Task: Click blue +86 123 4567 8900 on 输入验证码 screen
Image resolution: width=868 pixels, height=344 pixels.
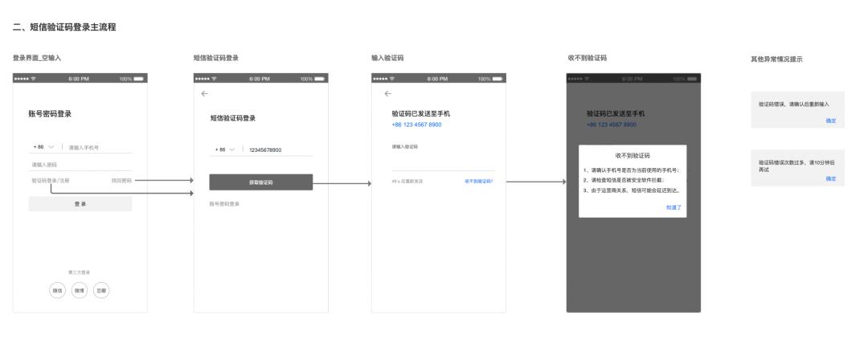Action: point(416,125)
